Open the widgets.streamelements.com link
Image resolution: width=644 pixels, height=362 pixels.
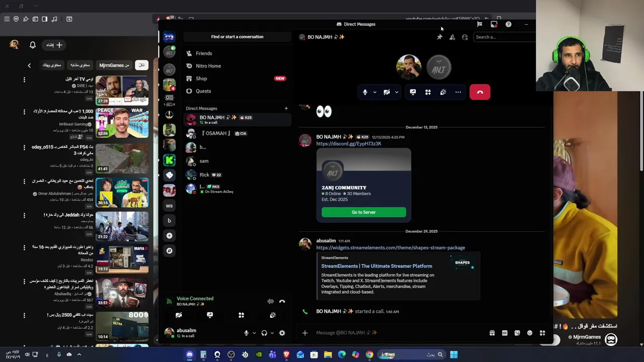[390, 248]
